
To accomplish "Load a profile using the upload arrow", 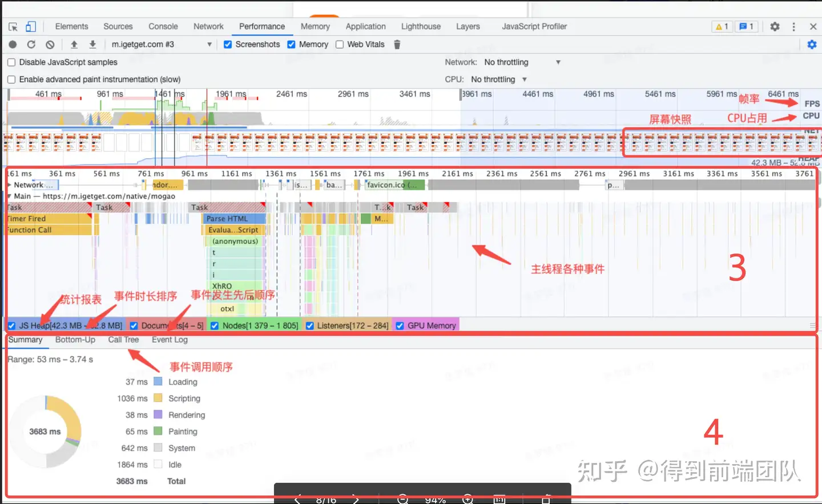I will click(x=74, y=45).
